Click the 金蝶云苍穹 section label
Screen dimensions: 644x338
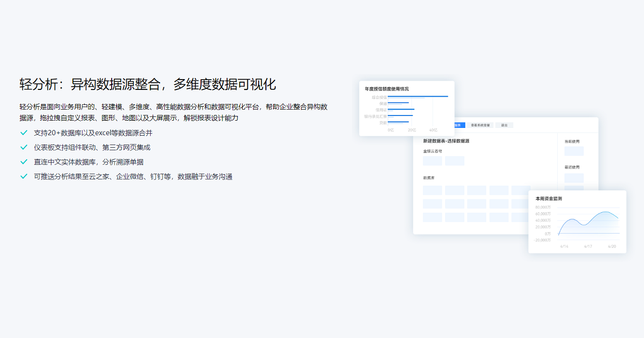pyautogui.click(x=433, y=151)
